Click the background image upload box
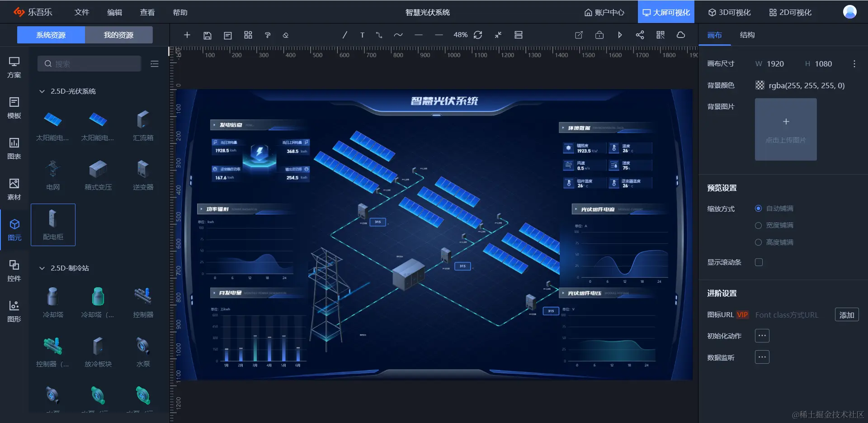This screenshot has width=868, height=423. point(786,129)
